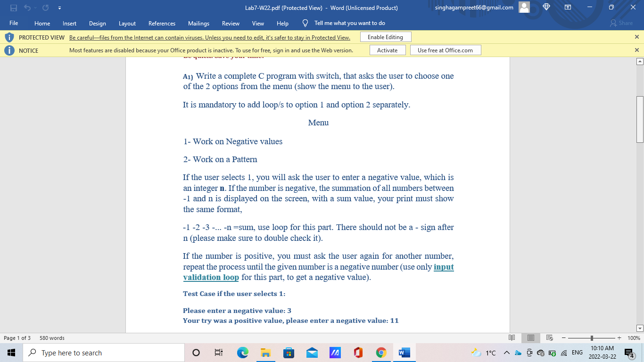Toggle Print Layout view in status bar
This screenshot has height=362, width=644.
coord(530,337)
